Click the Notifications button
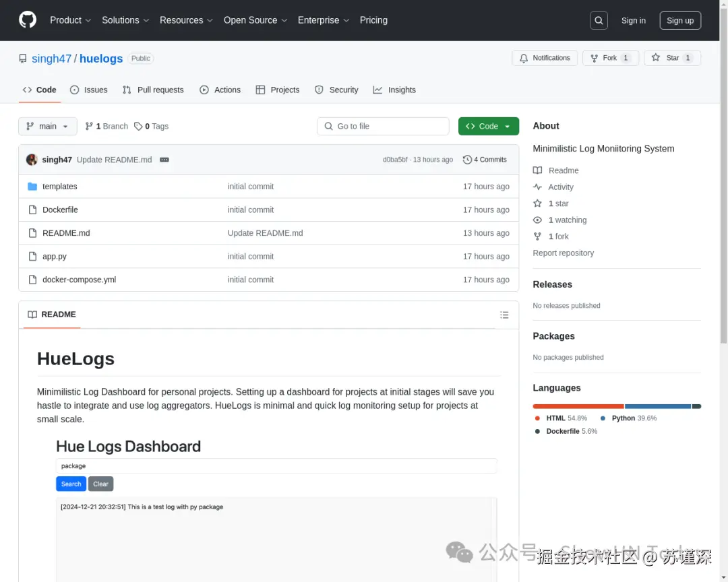The height and width of the screenshot is (582, 728). (x=545, y=58)
